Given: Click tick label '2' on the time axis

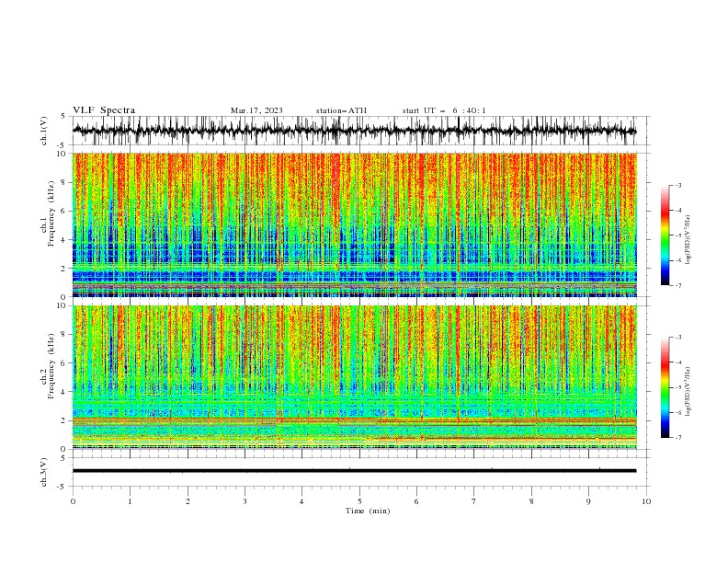Looking at the screenshot, I should 188,501.
